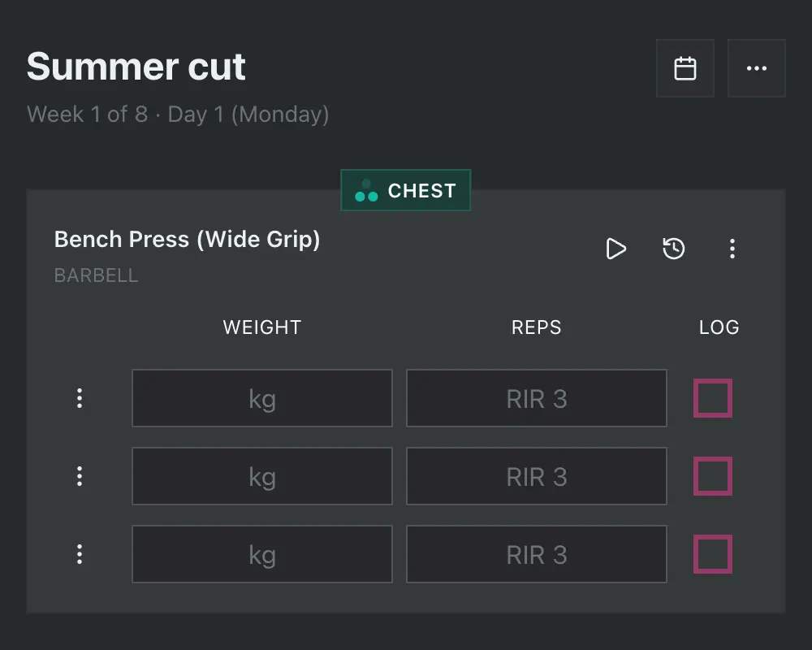This screenshot has height=650, width=812.
Task: Check the LOG box for the first set
Action: (712, 398)
